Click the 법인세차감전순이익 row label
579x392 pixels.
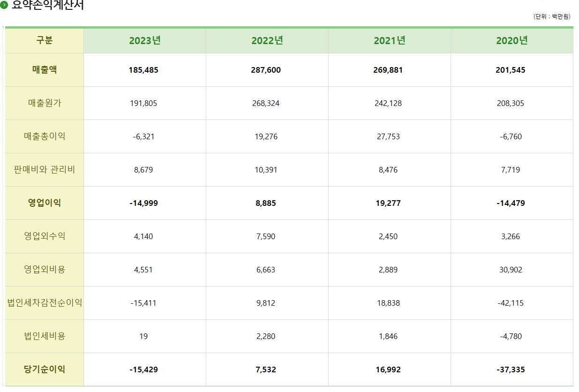click(45, 303)
